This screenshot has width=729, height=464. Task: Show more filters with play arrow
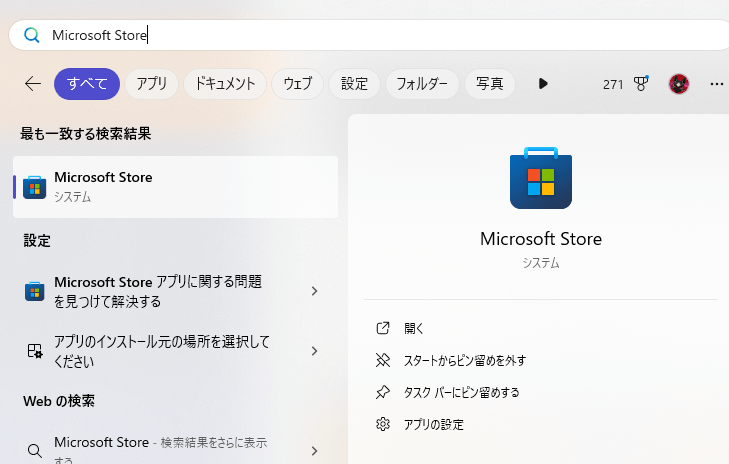click(x=543, y=84)
